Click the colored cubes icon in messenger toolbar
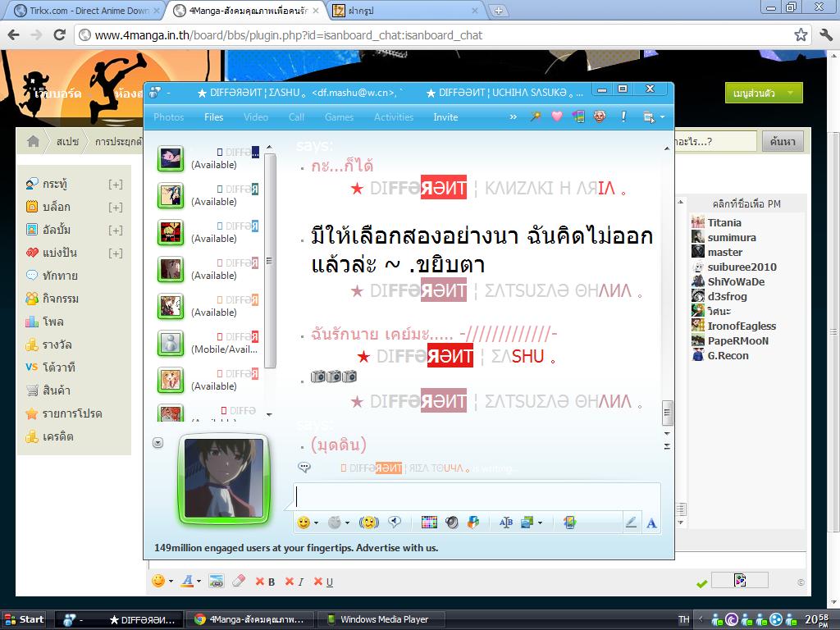840x630 pixels. (473, 523)
